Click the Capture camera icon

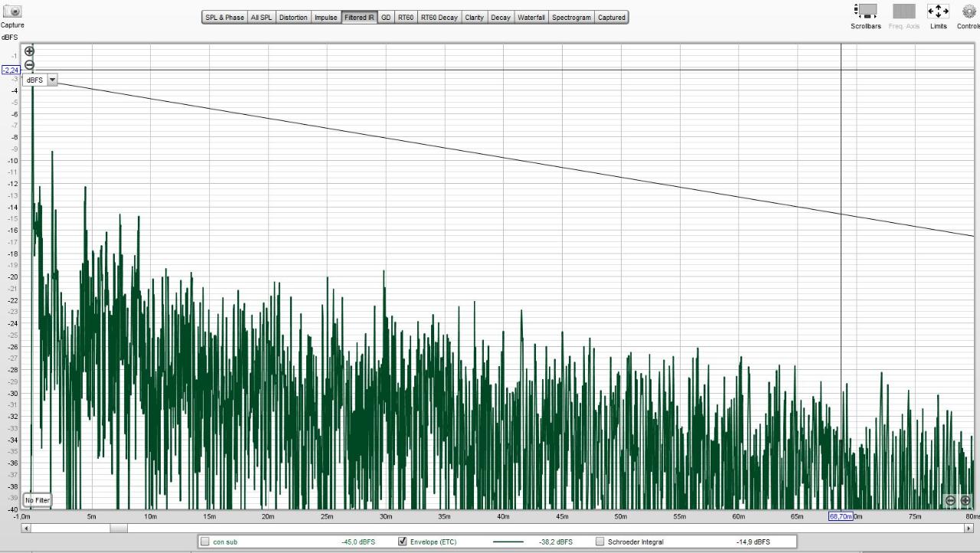(x=12, y=11)
